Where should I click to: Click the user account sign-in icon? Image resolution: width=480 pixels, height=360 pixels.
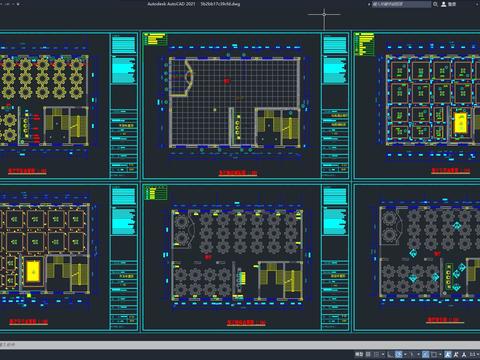point(444,4)
